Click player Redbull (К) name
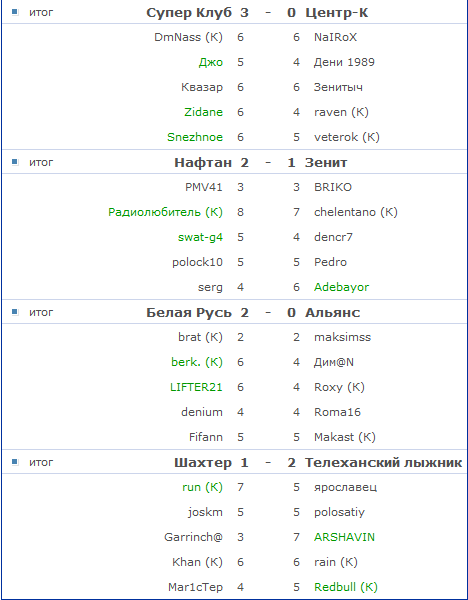 pos(346,587)
